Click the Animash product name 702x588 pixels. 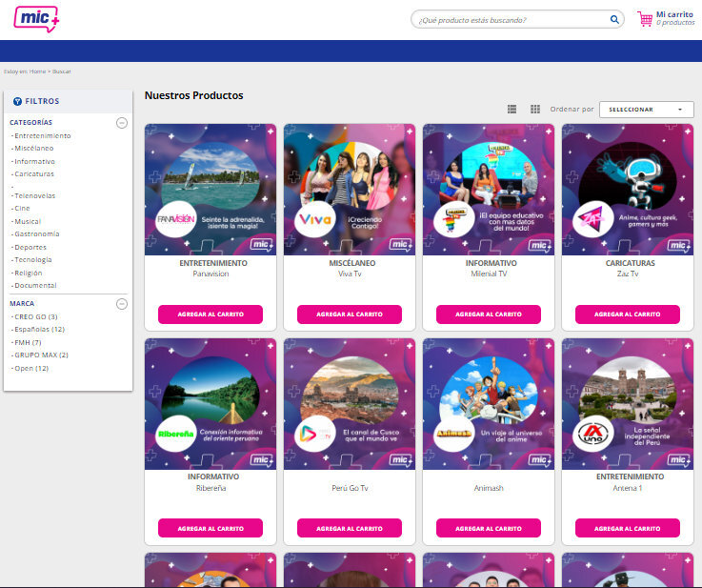point(489,488)
